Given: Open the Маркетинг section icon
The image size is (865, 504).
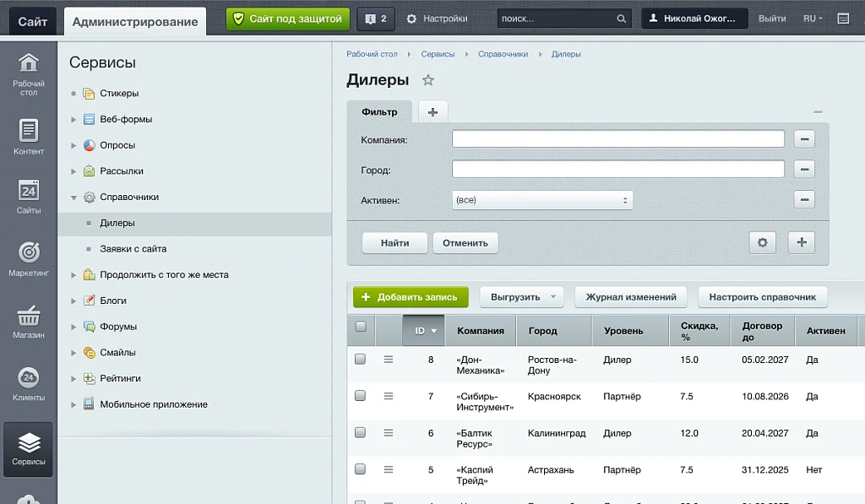Looking at the screenshot, I should [x=29, y=258].
